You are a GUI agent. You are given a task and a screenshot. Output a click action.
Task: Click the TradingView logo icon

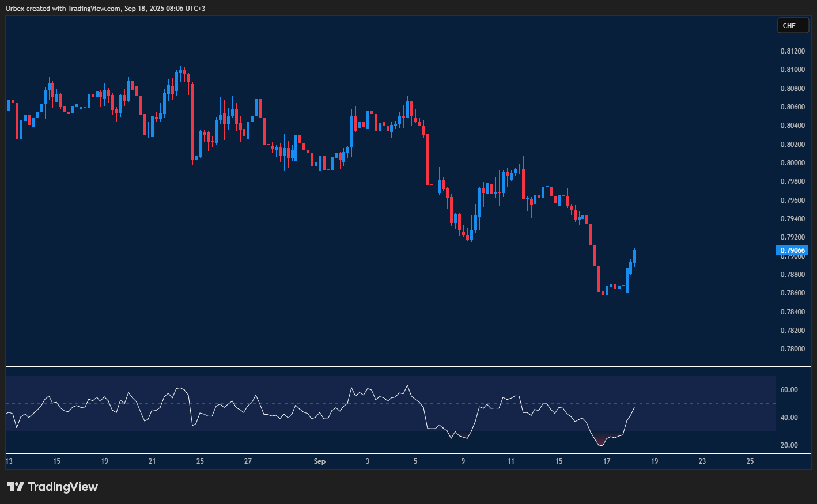[x=16, y=487]
